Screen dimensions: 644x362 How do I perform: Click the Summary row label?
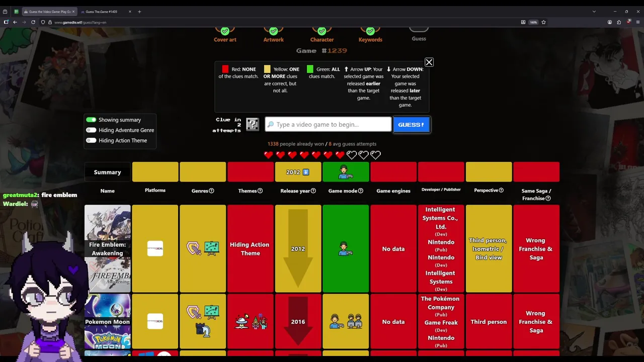(107, 172)
